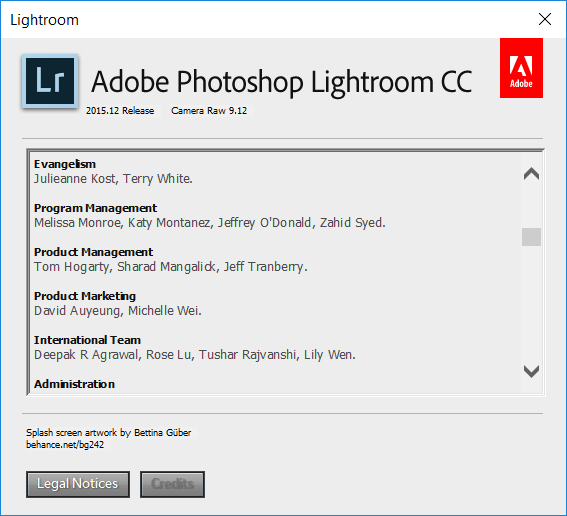The width and height of the screenshot is (567, 516).
Task: Click the red Adobe logo
Action: (521, 68)
